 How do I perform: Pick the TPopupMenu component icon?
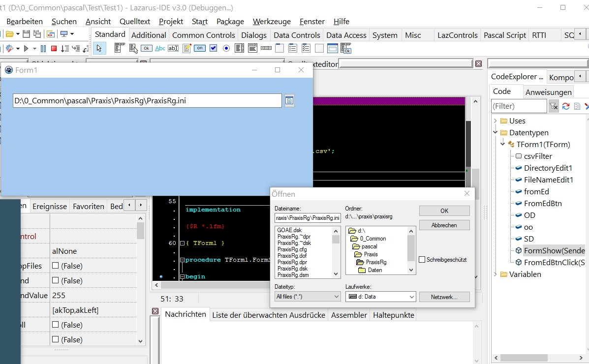tap(133, 48)
